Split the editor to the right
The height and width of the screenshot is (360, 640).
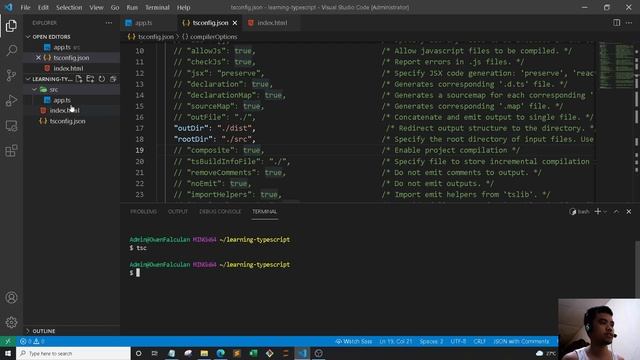tap(616, 23)
